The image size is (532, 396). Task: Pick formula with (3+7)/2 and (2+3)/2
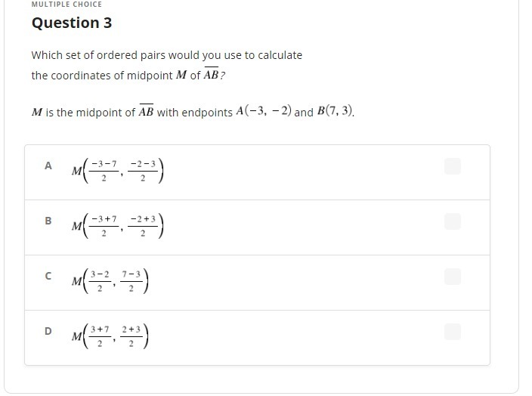[110, 336]
